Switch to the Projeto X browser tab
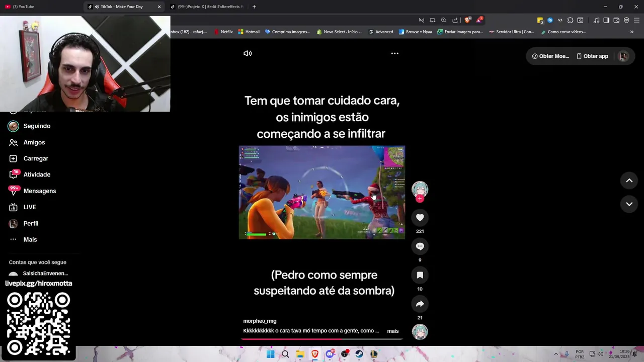This screenshot has height=362, width=644. 207,7
